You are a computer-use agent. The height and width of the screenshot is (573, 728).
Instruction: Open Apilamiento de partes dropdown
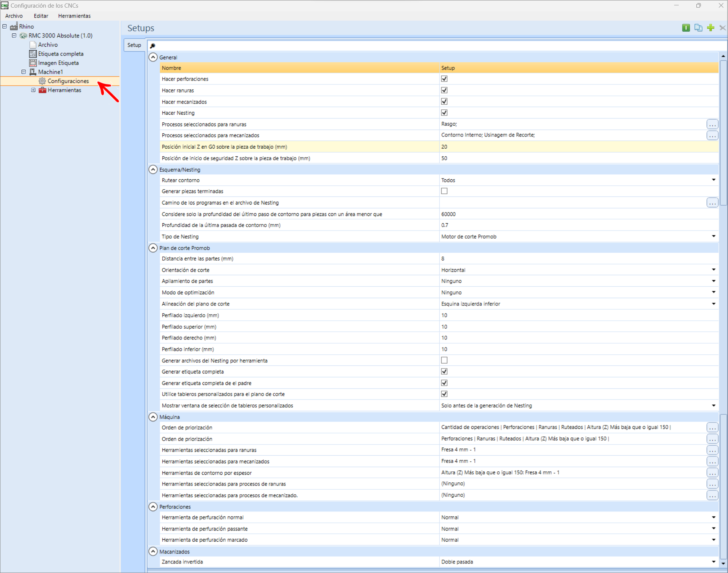pos(713,281)
